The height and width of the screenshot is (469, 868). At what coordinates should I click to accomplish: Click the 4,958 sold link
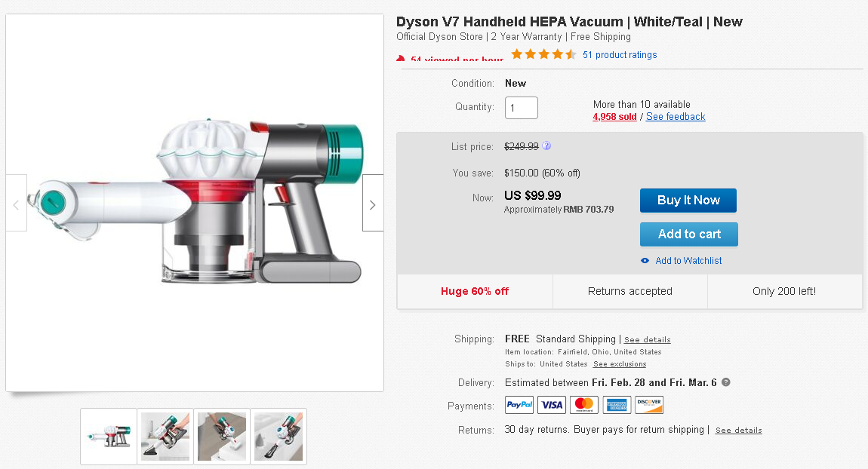click(x=614, y=117)
